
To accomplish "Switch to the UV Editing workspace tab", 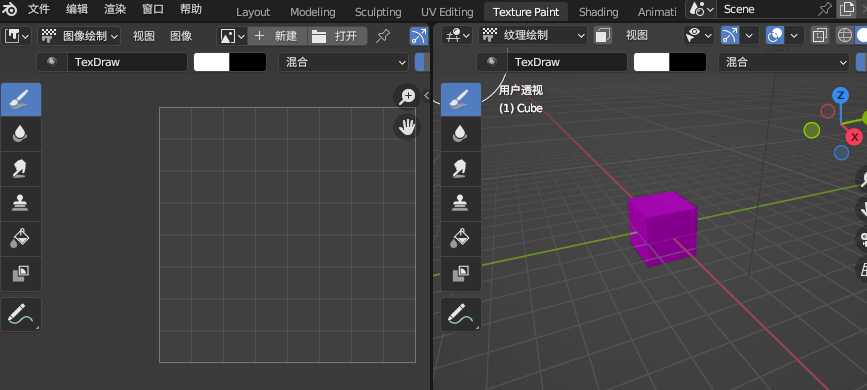I will tap(447, 12).
